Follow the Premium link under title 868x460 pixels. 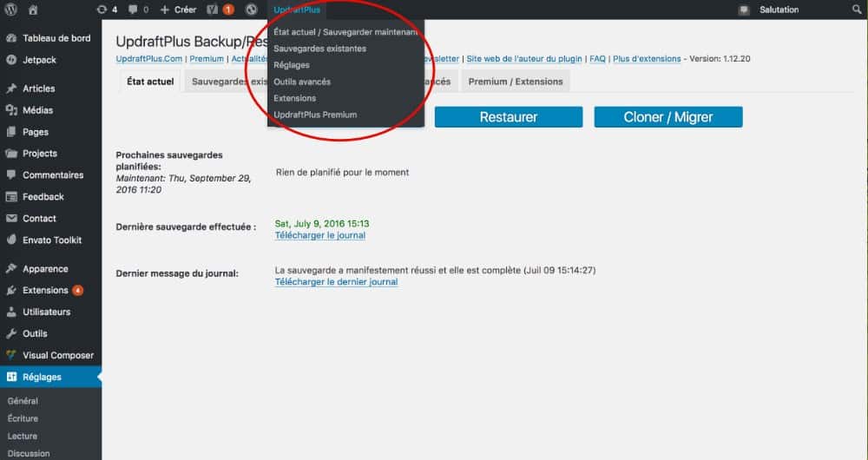207,59
